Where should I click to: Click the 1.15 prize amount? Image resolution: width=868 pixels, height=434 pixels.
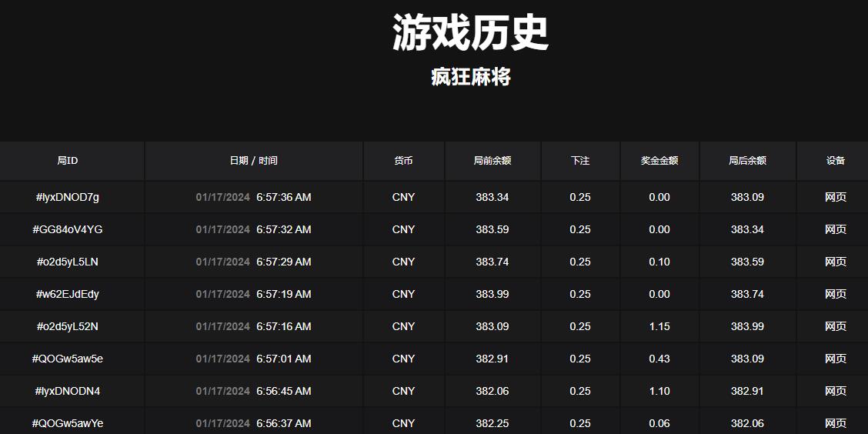pos(659,326)
